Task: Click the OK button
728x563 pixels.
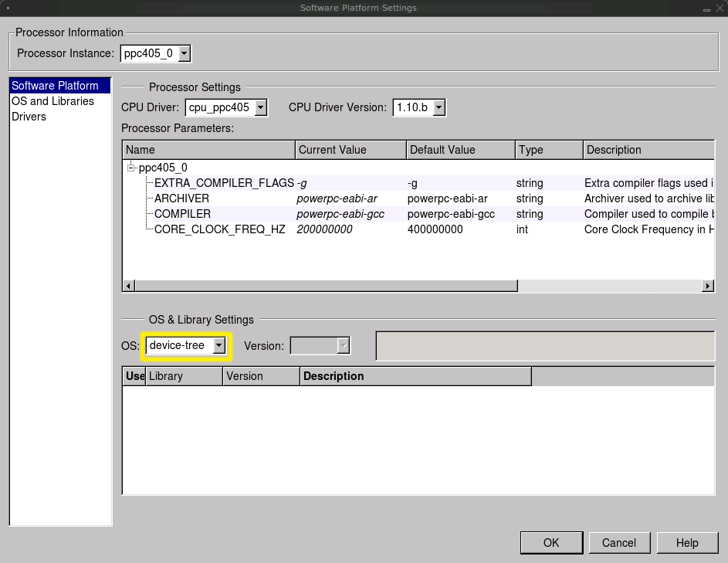Action: click(551, 543)
